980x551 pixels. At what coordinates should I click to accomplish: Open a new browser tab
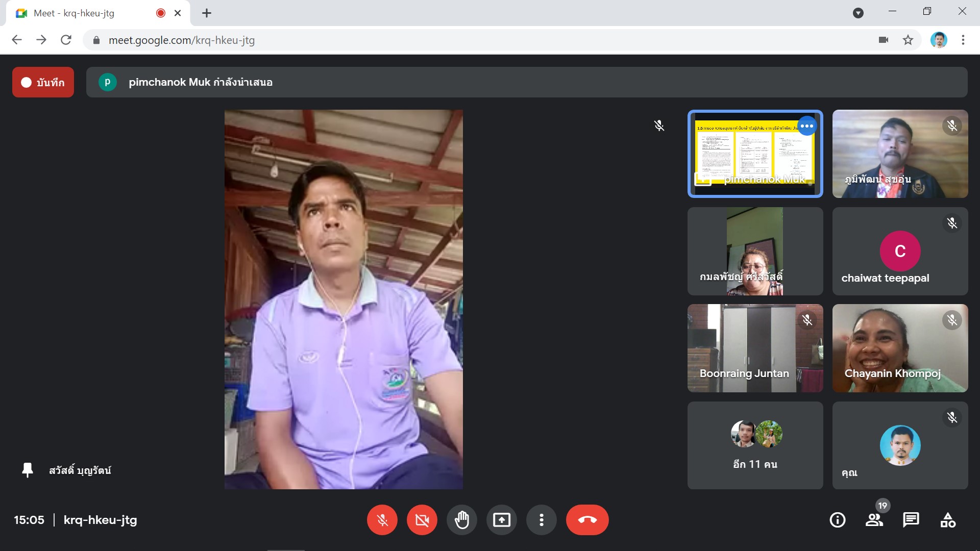(206, 13)
